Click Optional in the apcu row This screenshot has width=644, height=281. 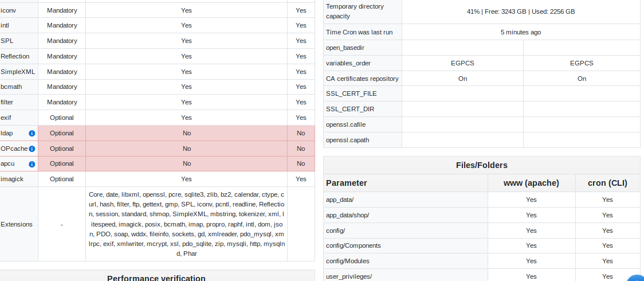pyautogui.click(x=62, y=163)
